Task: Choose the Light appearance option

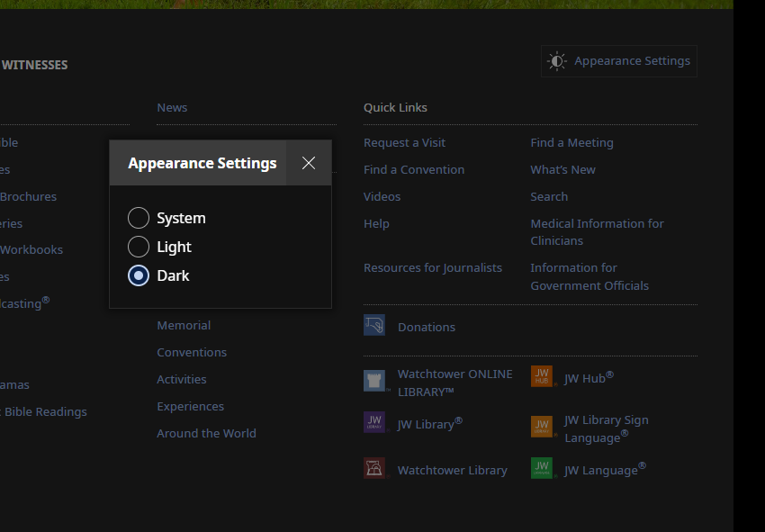Action: (x=139, y=247)
